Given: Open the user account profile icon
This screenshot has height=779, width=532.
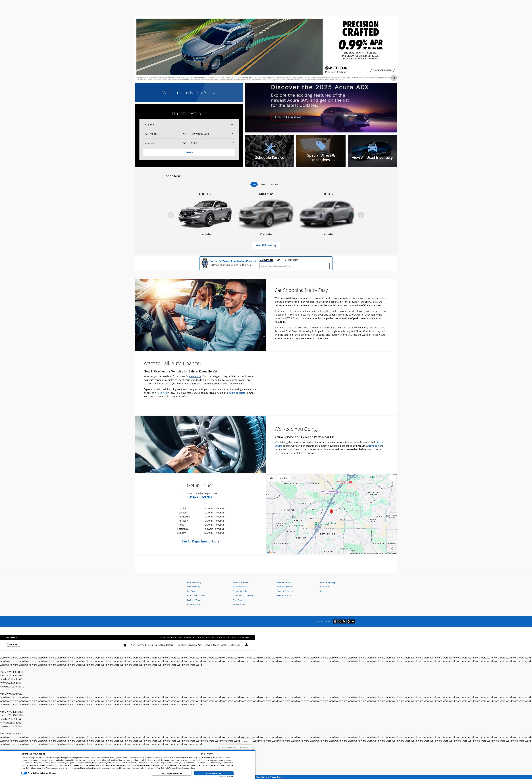Looking at the screenshot, I should click(x=246, y=645).
